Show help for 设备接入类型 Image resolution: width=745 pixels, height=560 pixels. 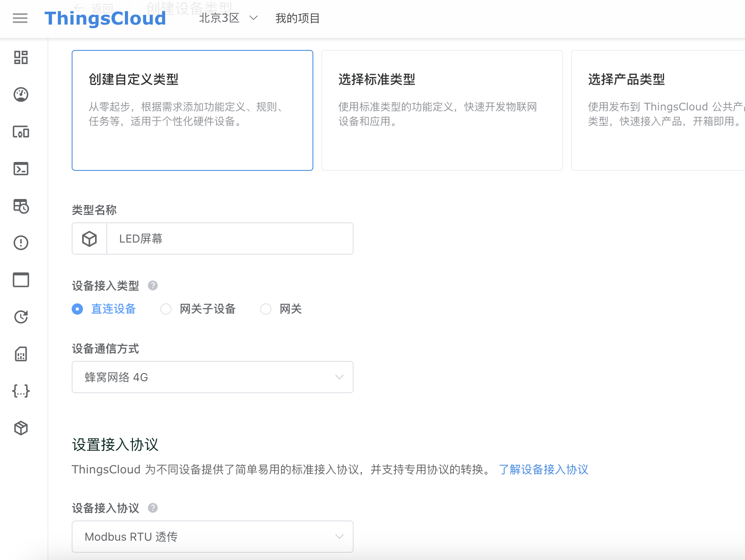pos(153,286)
